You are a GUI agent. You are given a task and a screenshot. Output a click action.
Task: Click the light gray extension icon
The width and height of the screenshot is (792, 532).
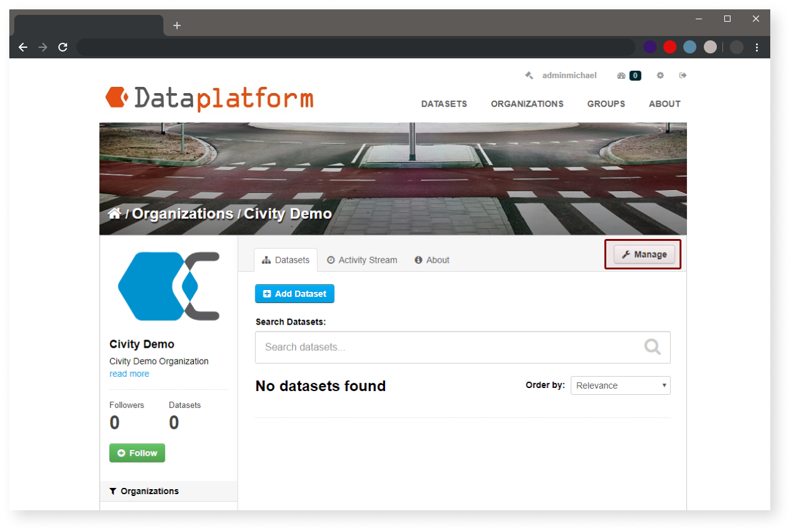click(x=710, y=47)
